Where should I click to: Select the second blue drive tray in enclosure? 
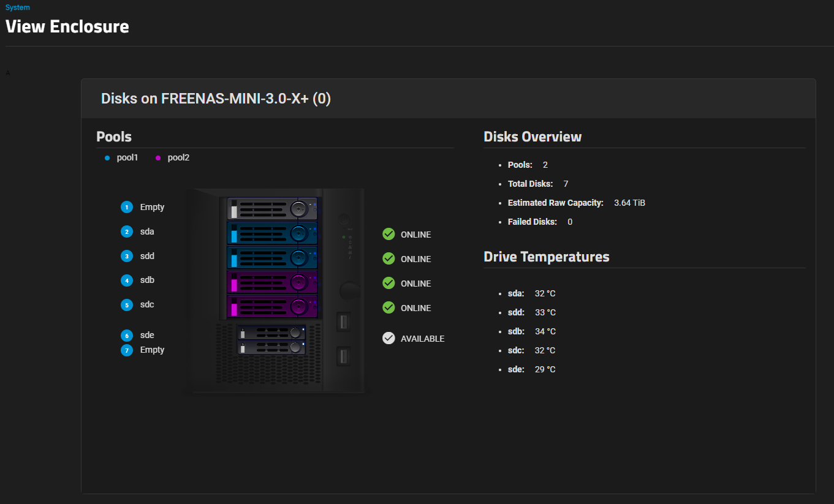[272, 258]
